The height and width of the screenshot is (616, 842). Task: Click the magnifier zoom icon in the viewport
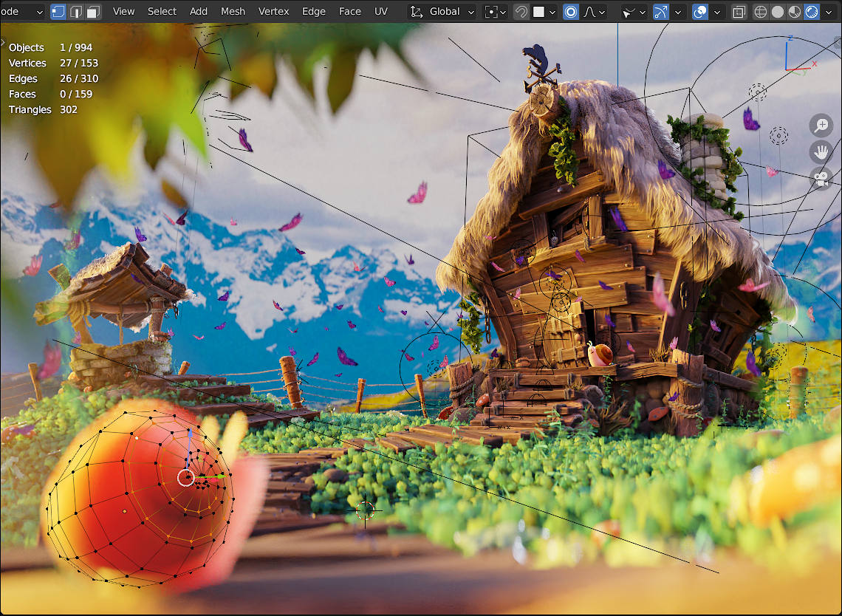821,125
